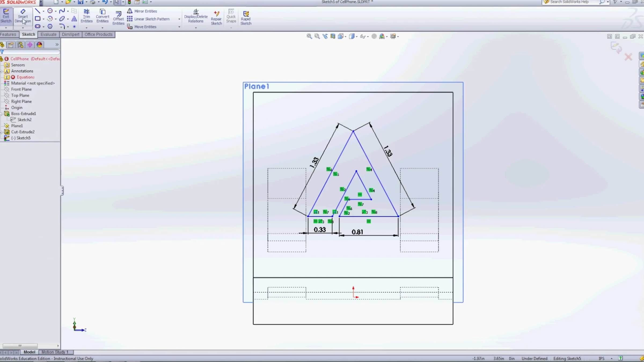This screenshot has height=362, width=644.
Task: Select the Sketch Fillet tool
Action: [x=62, y=27]
